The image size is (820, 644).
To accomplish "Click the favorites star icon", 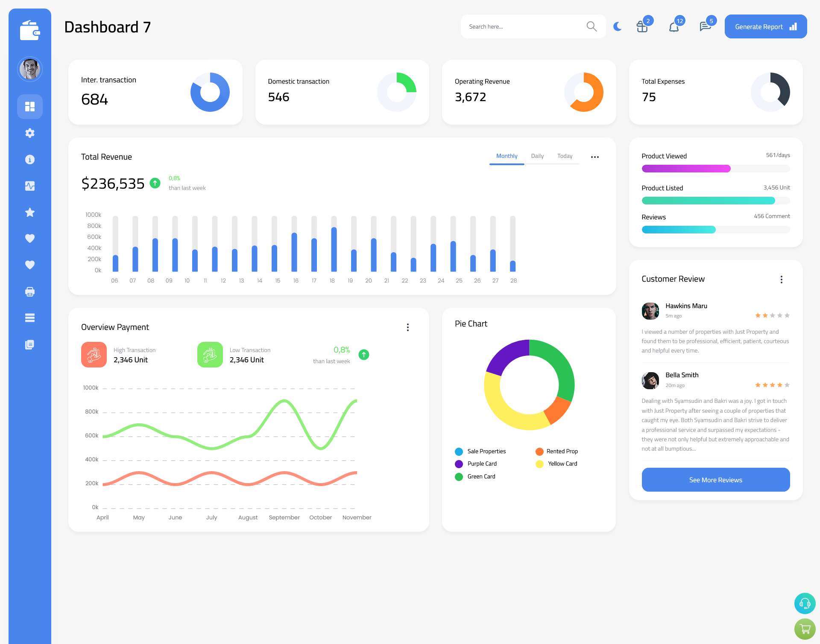I will [29, 213].
